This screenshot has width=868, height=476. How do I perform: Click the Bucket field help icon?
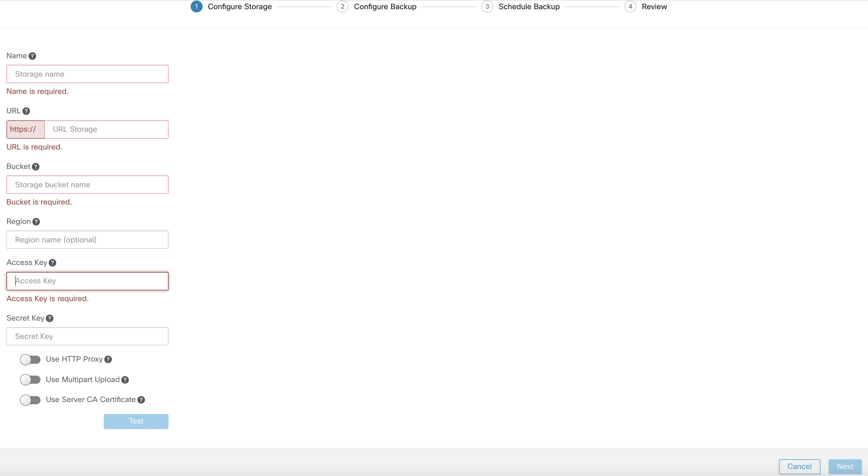pos(36,166)
